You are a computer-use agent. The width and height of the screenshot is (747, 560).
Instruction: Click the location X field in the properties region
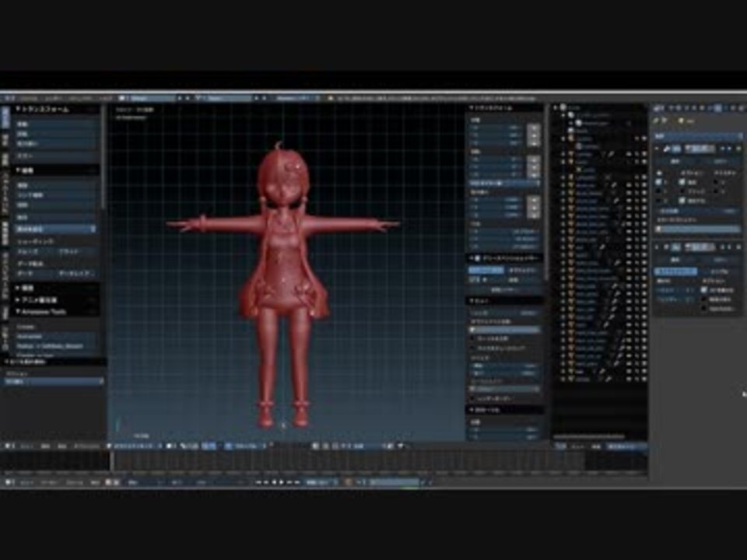pos(497,128)
